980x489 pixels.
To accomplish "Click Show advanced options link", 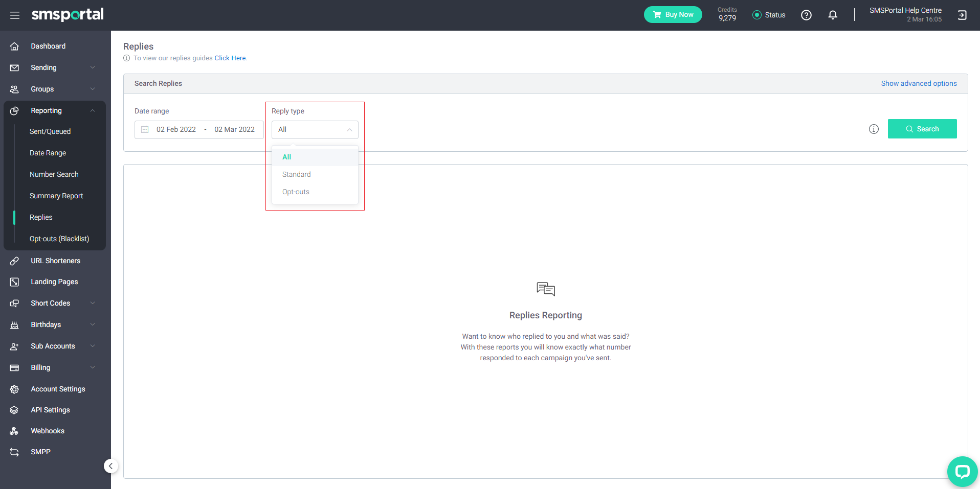I will 919,83.
